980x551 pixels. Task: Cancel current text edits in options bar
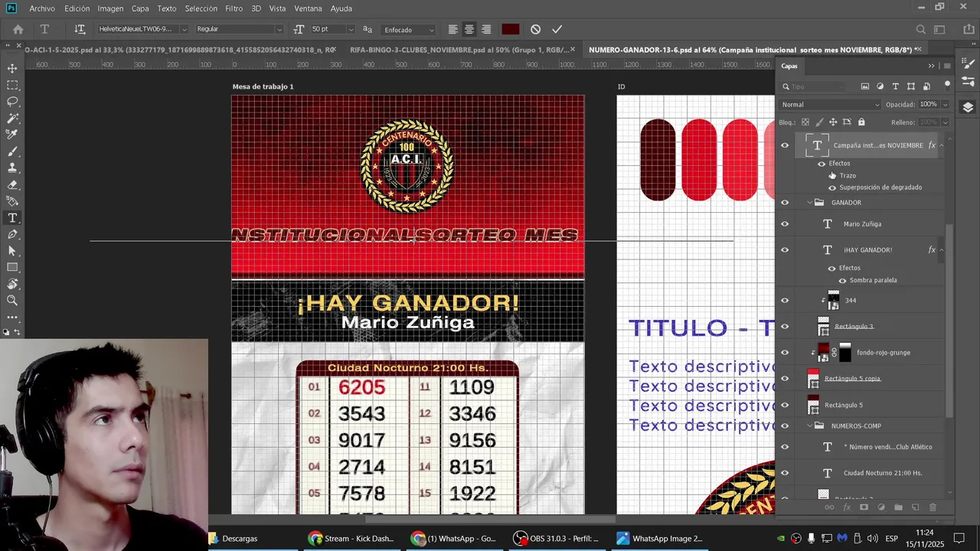[x=535, y=29]
